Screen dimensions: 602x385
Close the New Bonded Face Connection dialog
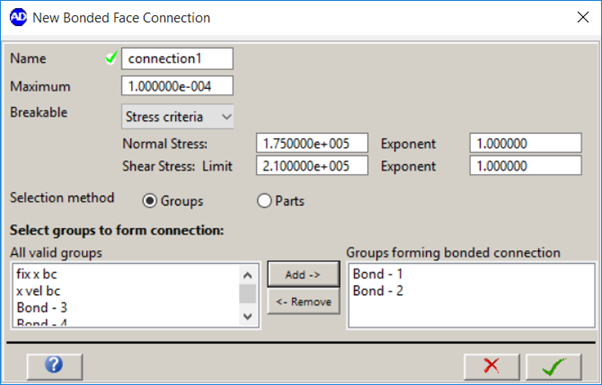(x=583, y=17)
